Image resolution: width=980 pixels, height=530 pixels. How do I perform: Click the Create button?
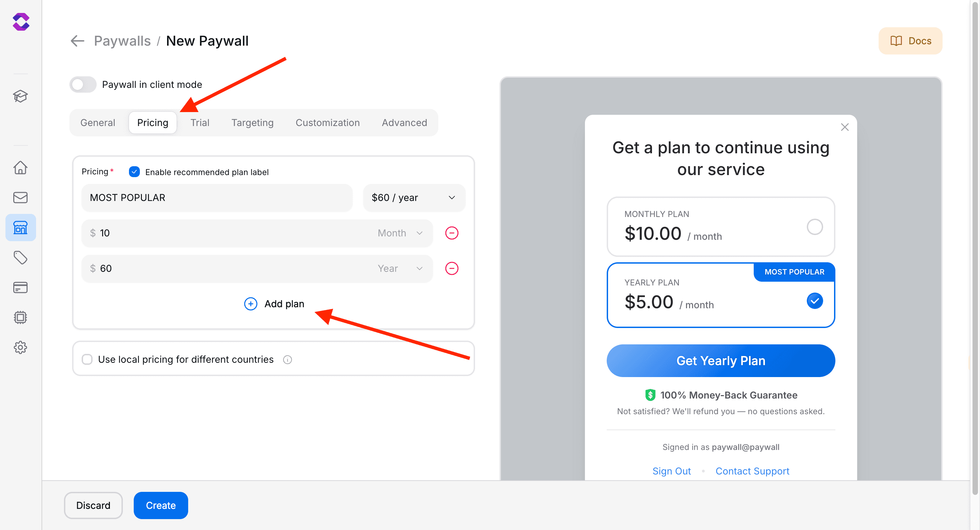(161, 505)
